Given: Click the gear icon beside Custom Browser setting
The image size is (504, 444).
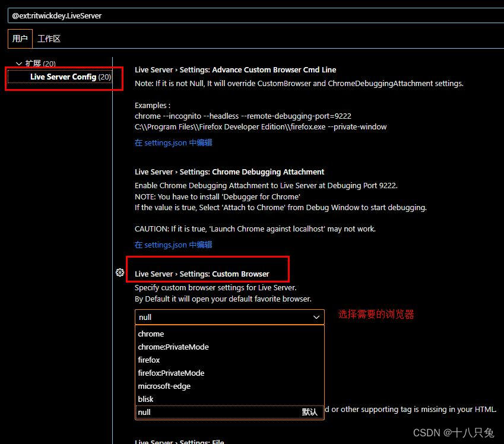Looking at the screenshot, I should [x=120, y=272].
